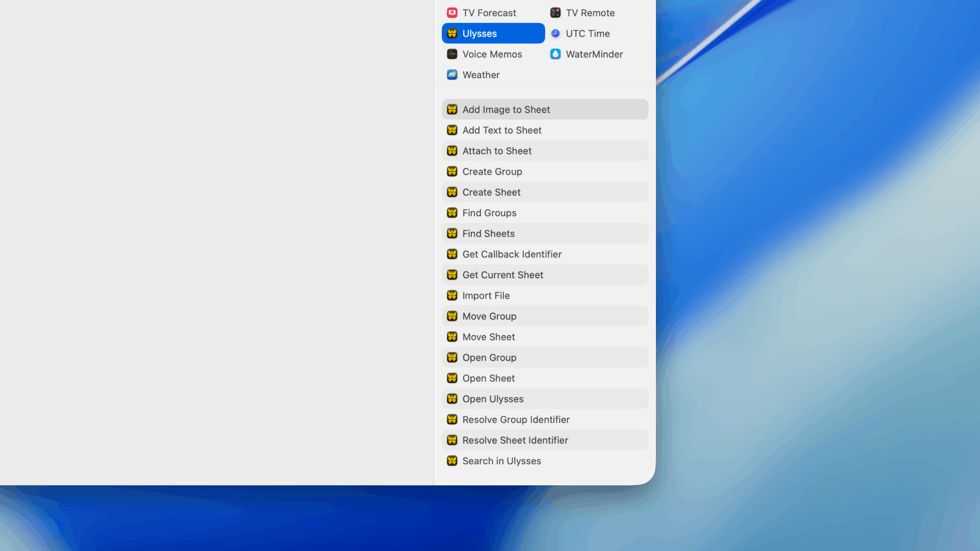Select the Find Groups action

(x=489, y=213)
